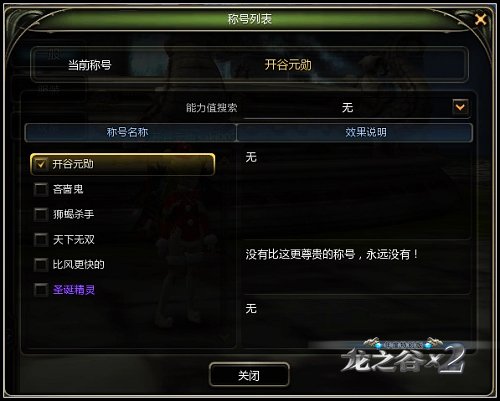The width and height of the screenshot is (500, 401).
Task: Select the 无 value in ability search field
Action: click(347, 107)
